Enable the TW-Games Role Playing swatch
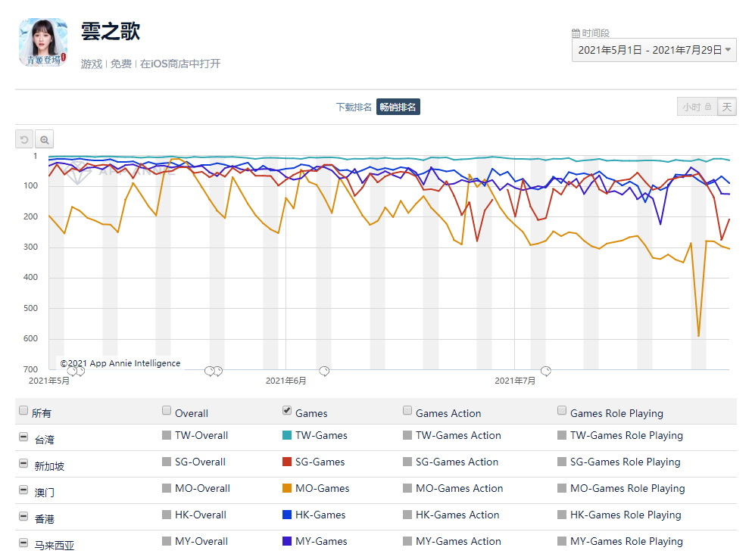This screenshot has height=560, width=752. [562, 435]
